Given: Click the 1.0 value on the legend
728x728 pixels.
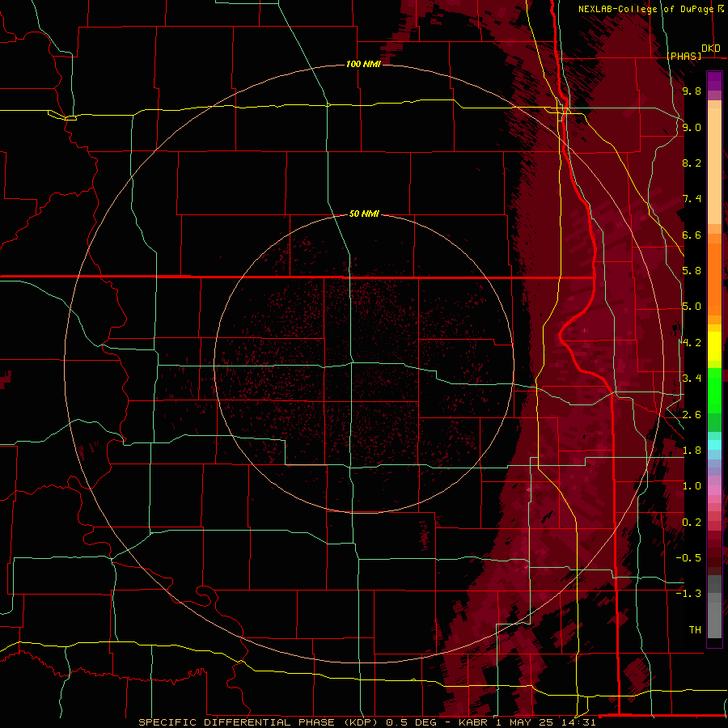Looking at the screenshot, I should [692, 486].
